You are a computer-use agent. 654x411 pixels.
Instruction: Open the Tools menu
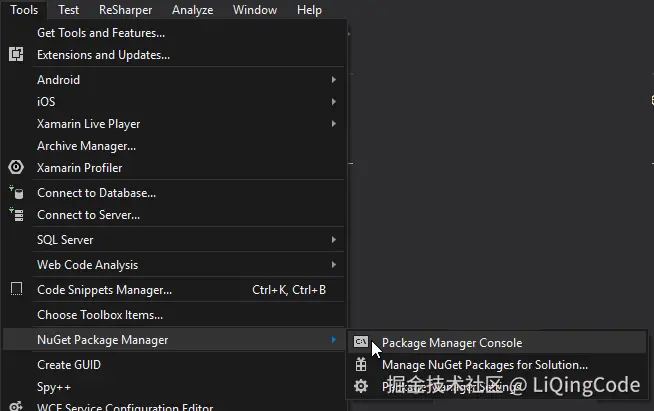coord(24,10)
